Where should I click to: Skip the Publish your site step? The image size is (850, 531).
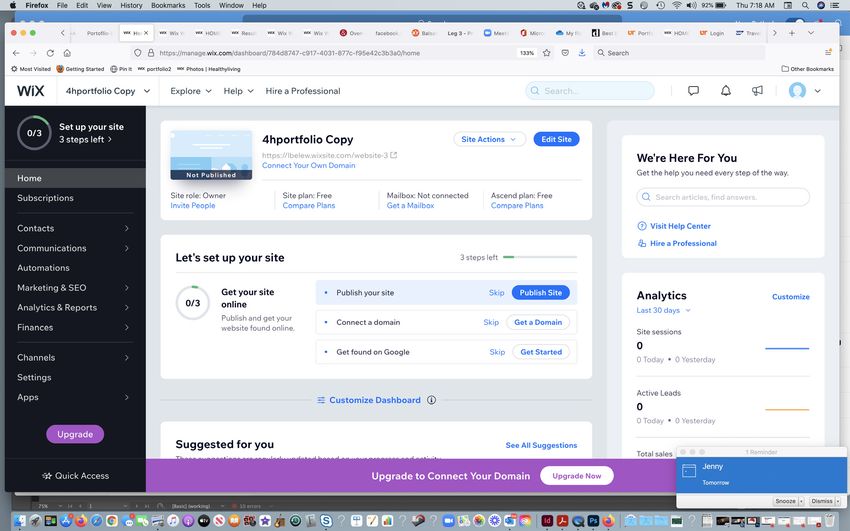pyautogui.click(x=496, y=293)
